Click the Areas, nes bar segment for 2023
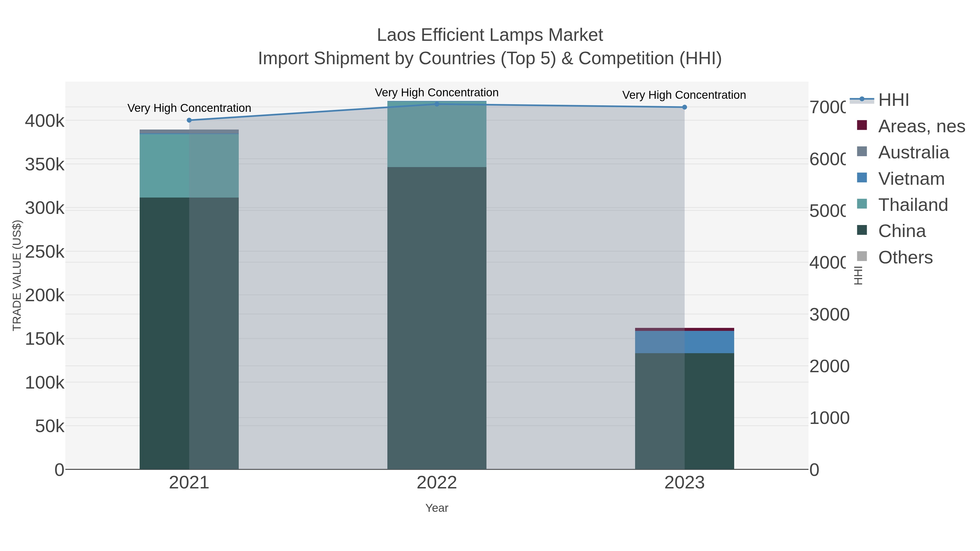The image size is (980, 551). pos(684,329)
